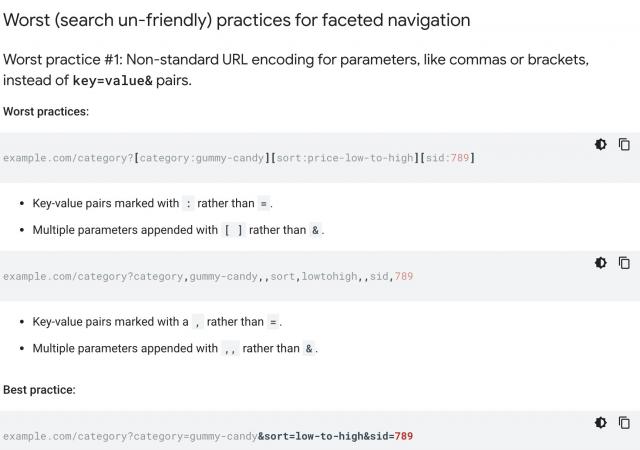Click the 'Worst practice #1' paragraph text
640x450 pixels.
pyautogui.click(x=296, y=70)
